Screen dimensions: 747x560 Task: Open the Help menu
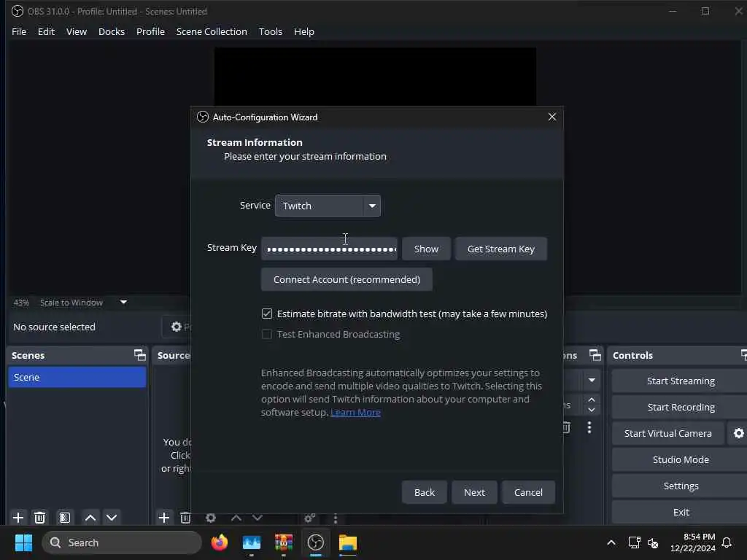tap(304, 31)
